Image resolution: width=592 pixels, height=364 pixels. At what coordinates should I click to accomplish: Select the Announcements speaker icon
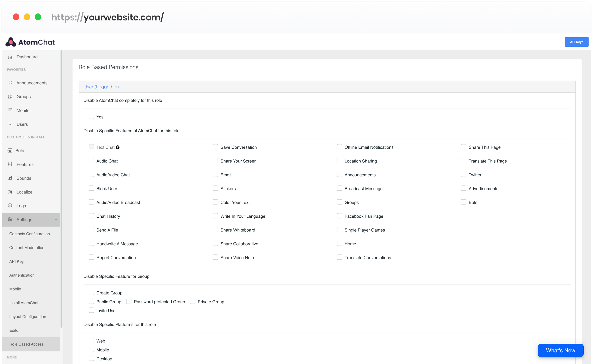pos(10,83)
